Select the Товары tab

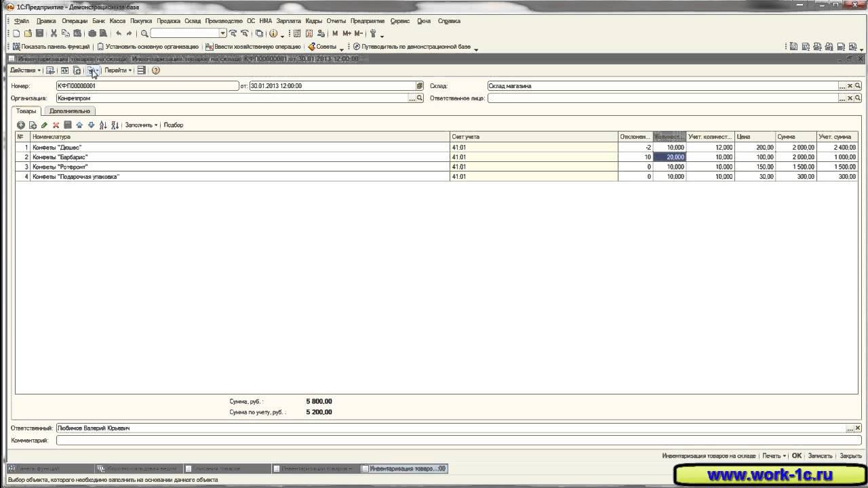[x=26, y=111]
